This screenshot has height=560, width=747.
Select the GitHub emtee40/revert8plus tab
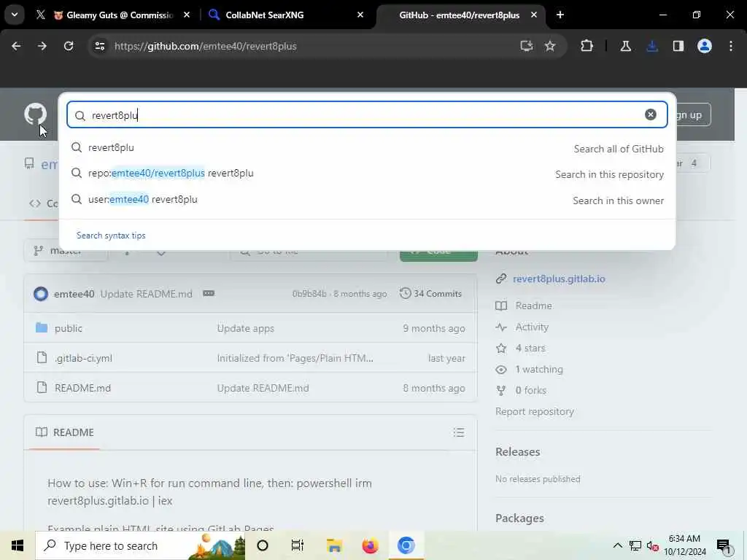[460, 15]
